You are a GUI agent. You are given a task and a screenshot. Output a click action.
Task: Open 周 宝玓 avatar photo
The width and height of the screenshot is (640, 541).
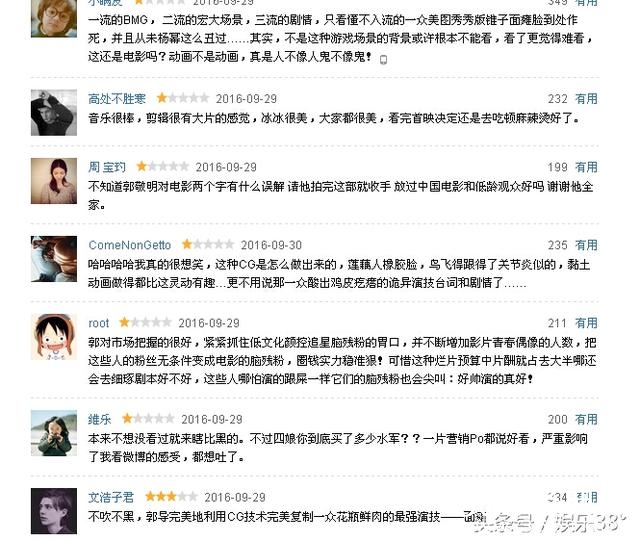54,181
